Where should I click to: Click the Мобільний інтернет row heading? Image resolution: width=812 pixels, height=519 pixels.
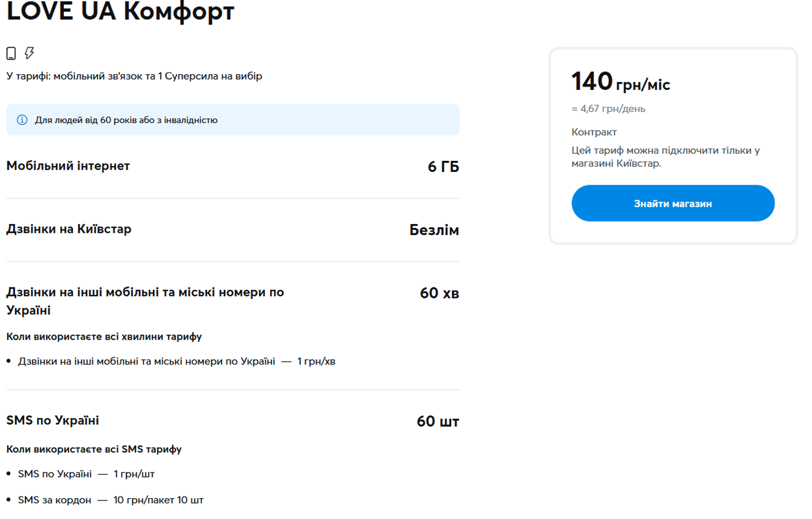click(x=68, y=166)
